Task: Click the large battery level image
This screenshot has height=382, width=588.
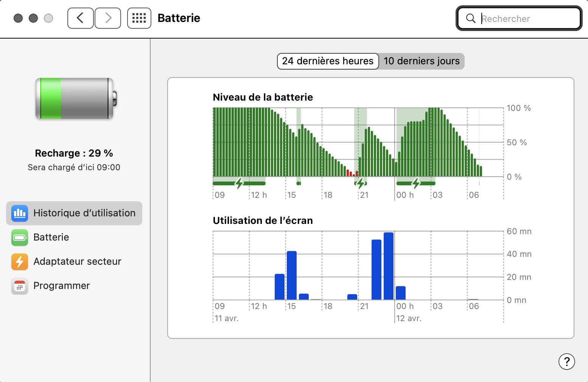Action: (76, 99)
